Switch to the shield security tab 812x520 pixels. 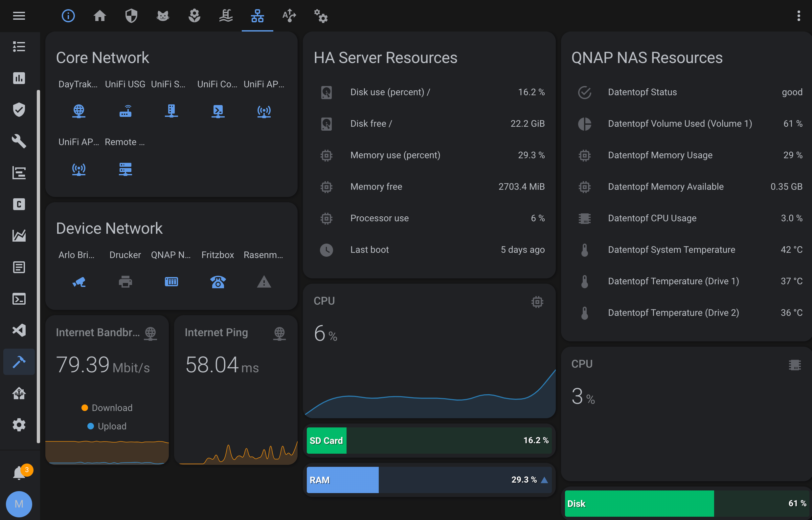(131, 15)
